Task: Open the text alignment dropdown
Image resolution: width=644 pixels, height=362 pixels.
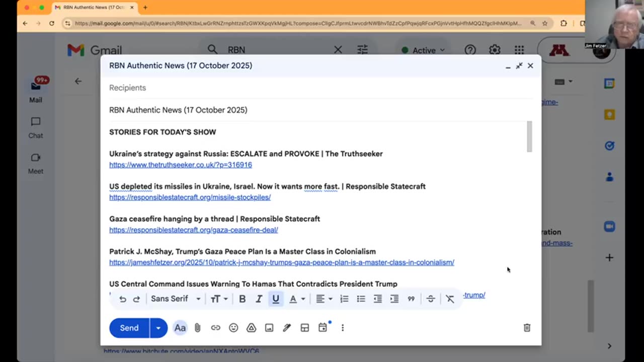Action: 324,299
